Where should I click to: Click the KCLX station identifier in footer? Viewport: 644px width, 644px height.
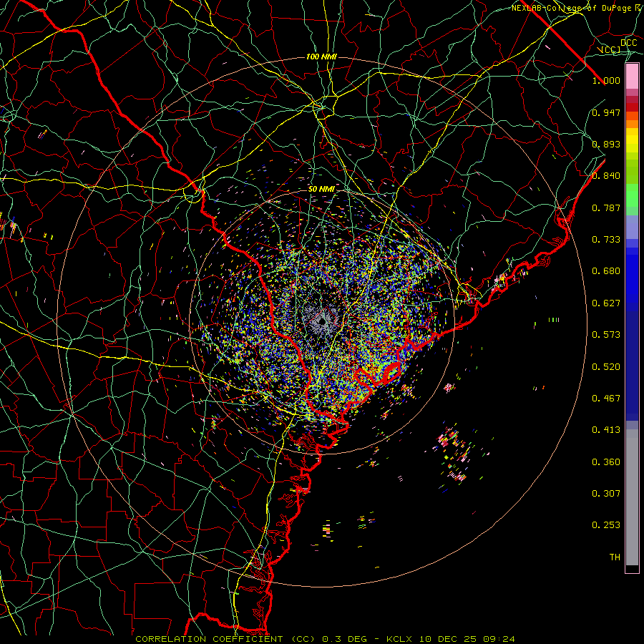tap(401, 639)
